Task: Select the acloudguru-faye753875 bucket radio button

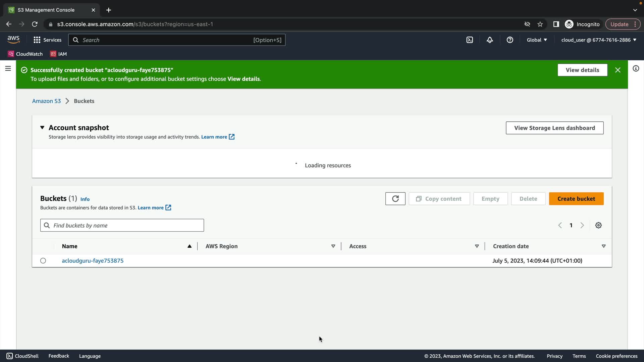Action: 43,261
